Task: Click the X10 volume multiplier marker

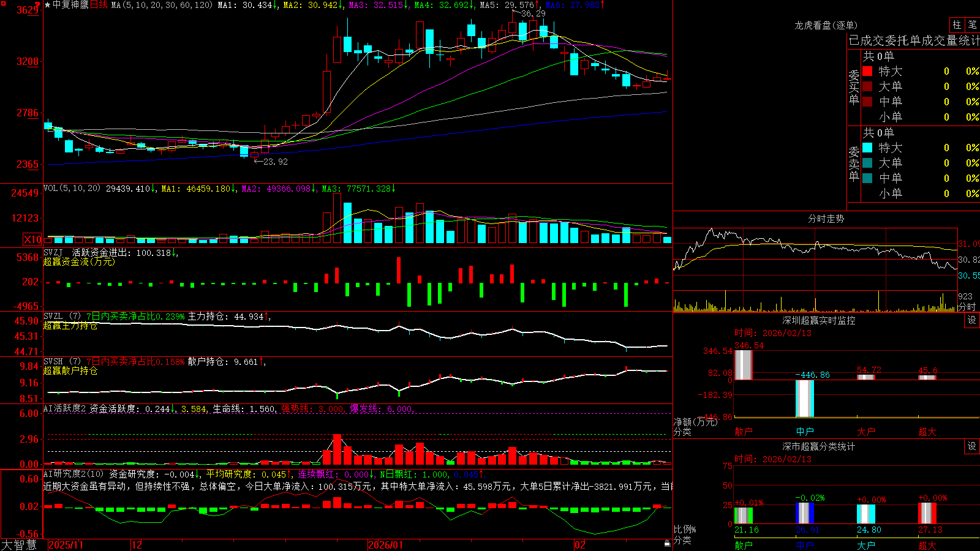Action: pos(32,239)
